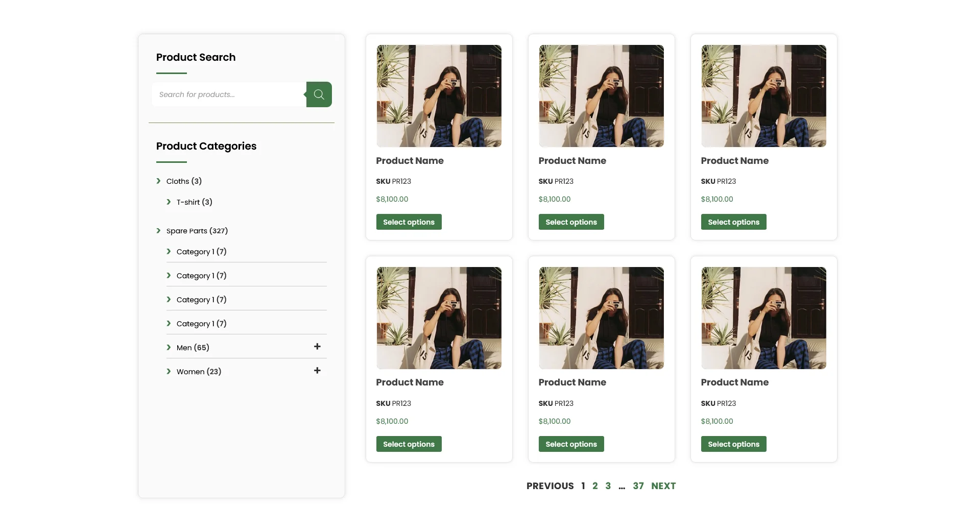Open the top-middle product image
Image resolution: width=980 pixels, height=532 pixels.
[x=601, y=96]
